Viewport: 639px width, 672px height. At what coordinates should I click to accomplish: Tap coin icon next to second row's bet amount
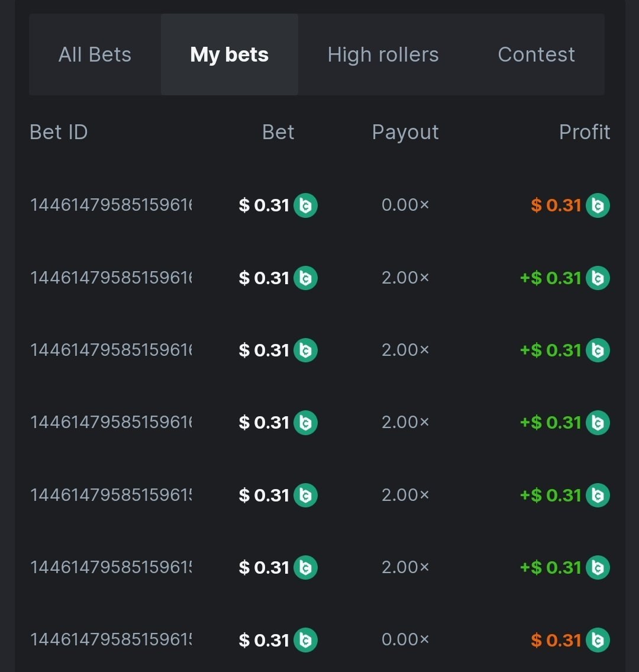(x=305, y=278)
